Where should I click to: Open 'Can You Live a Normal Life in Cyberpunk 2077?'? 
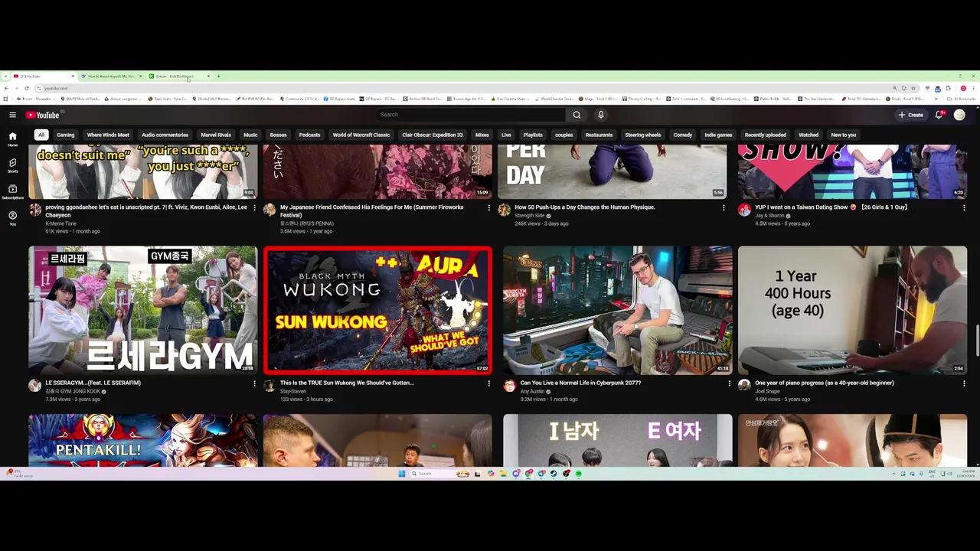580,383
